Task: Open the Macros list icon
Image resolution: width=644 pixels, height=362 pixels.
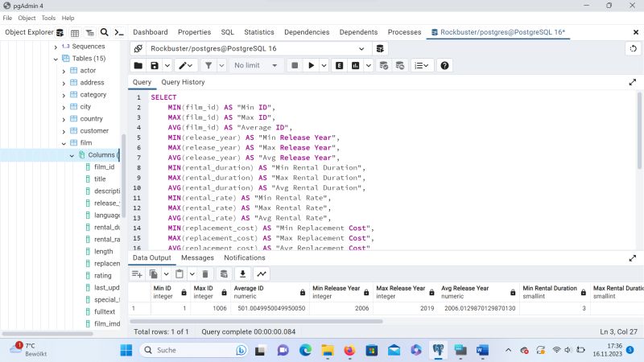Action: tap(421, 65)
